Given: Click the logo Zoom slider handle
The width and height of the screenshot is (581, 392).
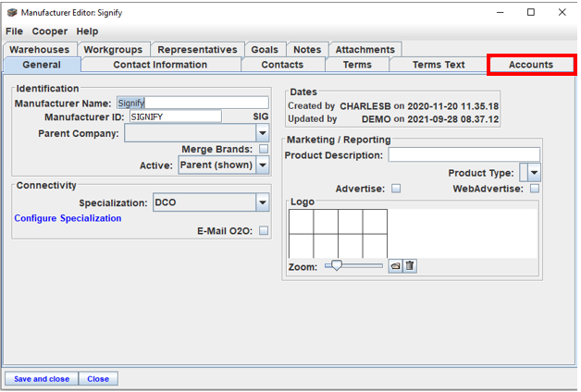Looking at the screenshot, I should coord(337,265).
